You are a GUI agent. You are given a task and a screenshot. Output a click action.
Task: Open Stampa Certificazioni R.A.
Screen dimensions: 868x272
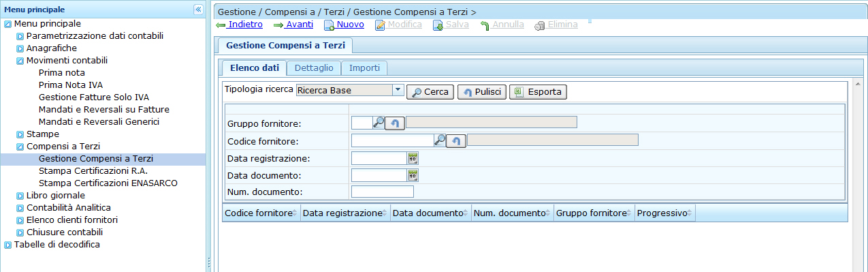coord(93,170)
